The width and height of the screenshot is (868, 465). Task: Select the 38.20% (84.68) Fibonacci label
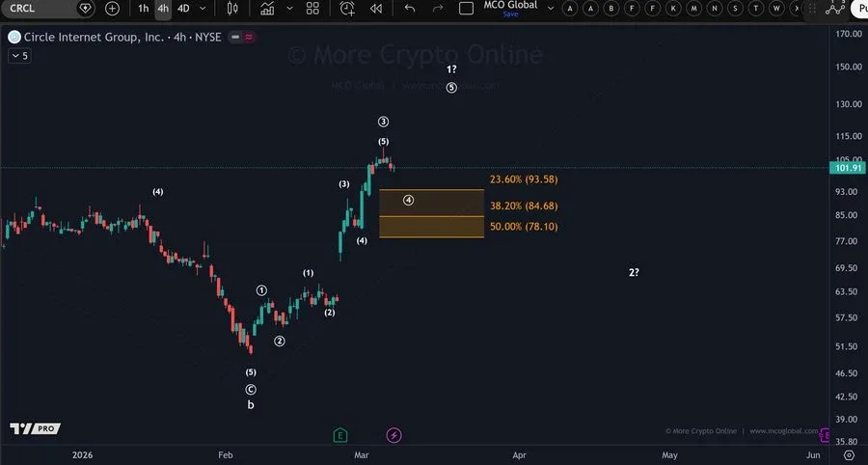point(524,205)
